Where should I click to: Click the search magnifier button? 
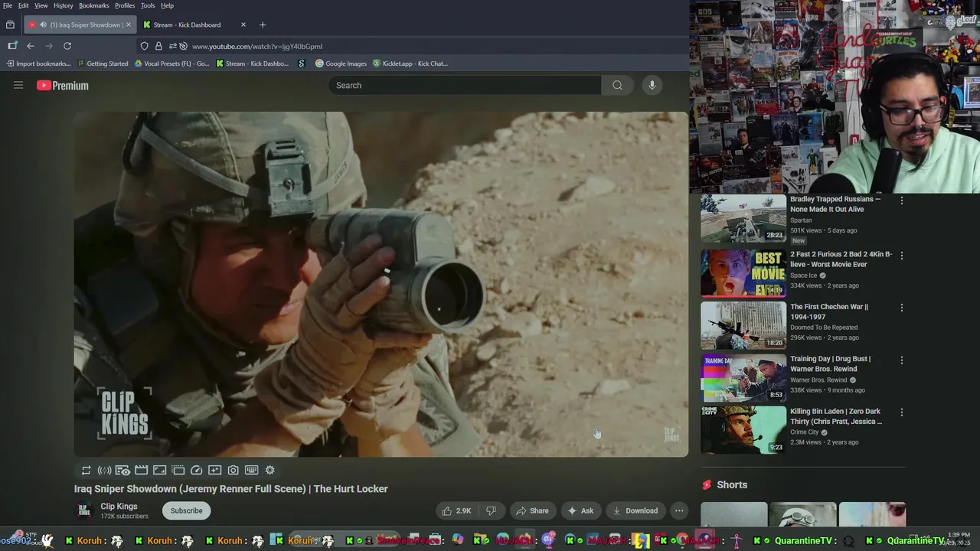click(617, 86)
